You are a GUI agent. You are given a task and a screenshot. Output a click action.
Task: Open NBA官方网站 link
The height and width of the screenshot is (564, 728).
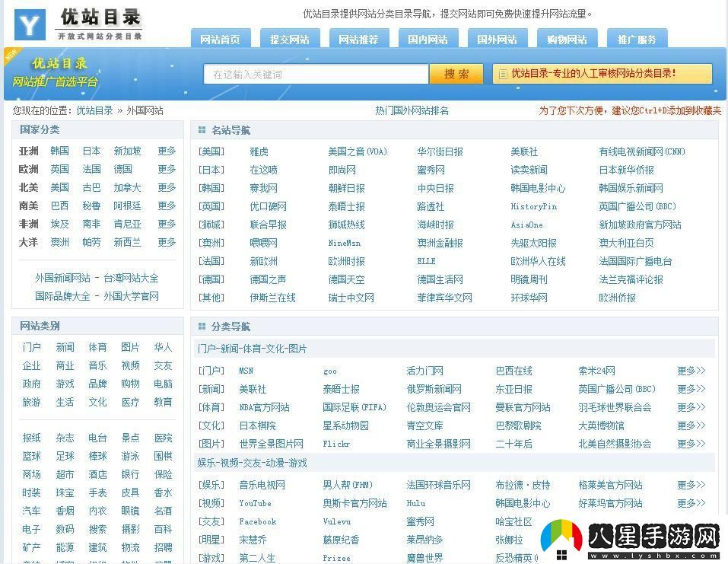coord(264,407)
